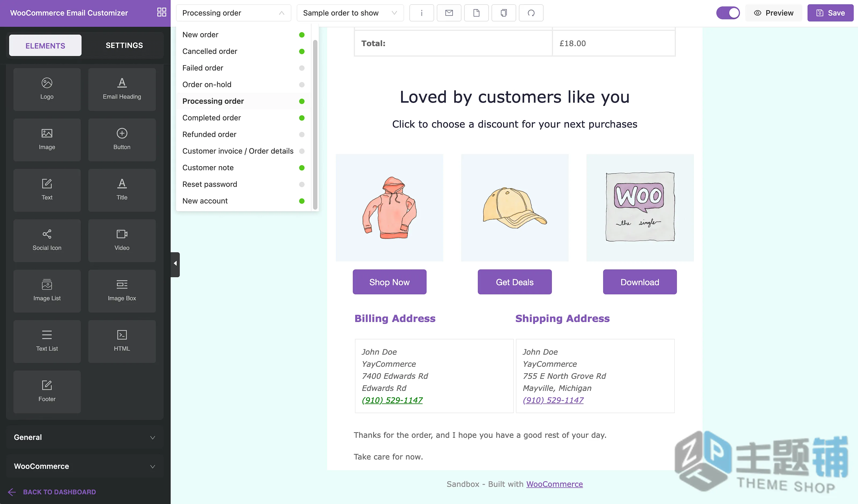
Task: Click the Save button
Action: point(830,13)
